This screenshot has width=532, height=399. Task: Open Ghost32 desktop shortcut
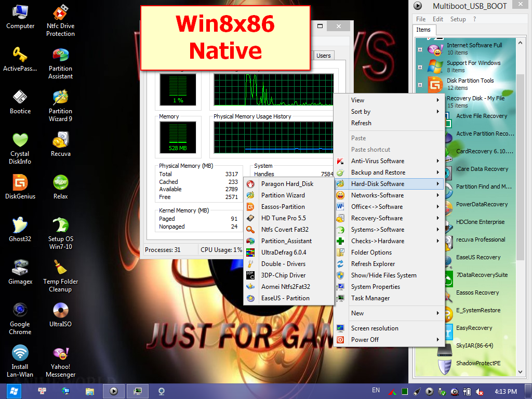click(x=20, y=230)
